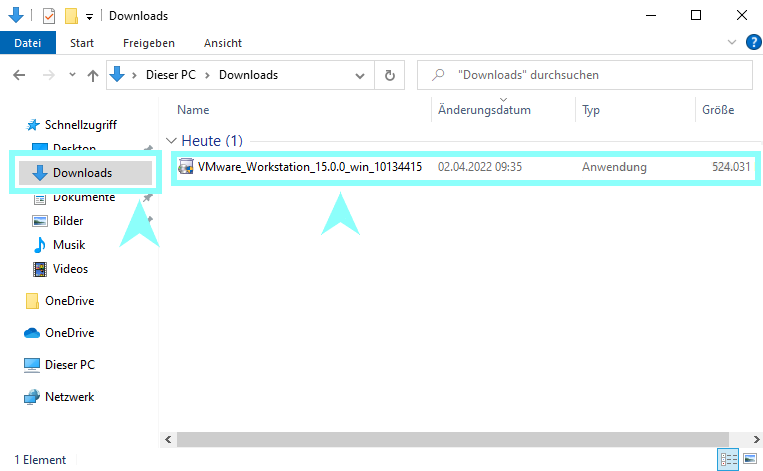763x471 pixels.
Task: Click the New folder quick access icon
Action: tap(72, 16)
